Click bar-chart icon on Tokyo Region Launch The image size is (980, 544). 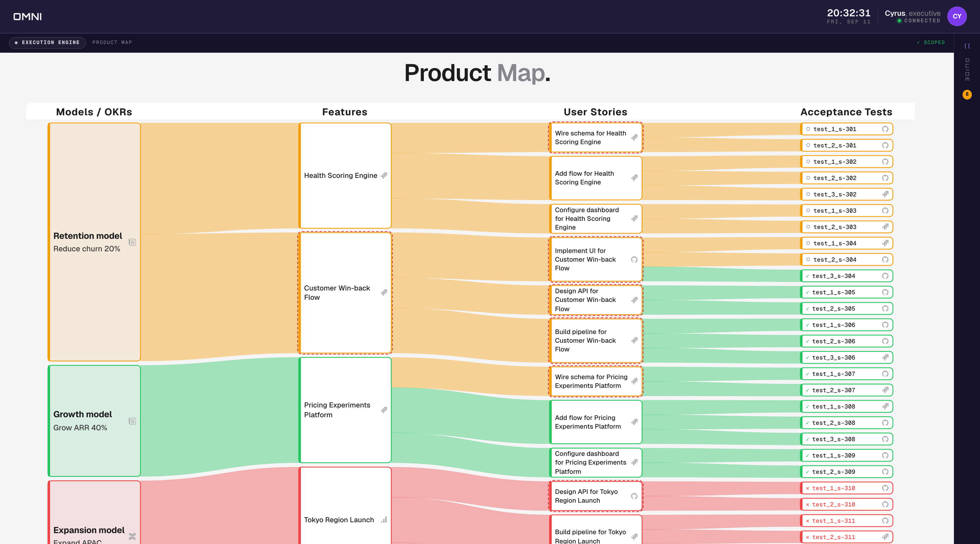384,520
